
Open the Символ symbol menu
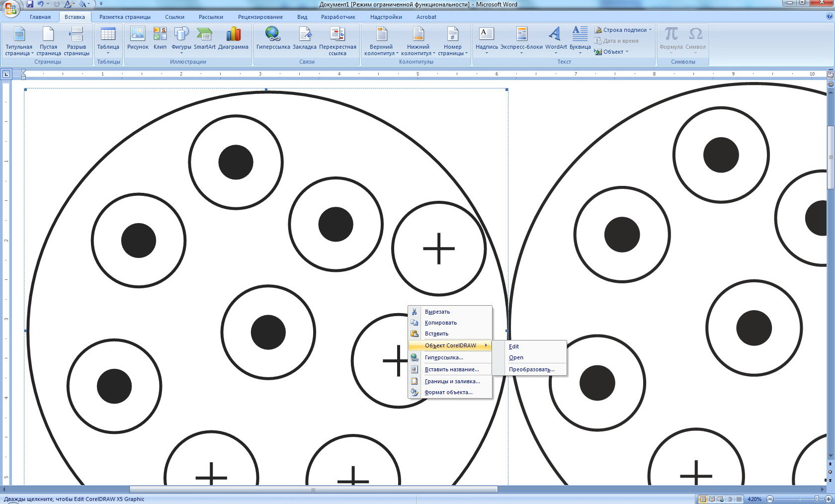coord(695,40)
